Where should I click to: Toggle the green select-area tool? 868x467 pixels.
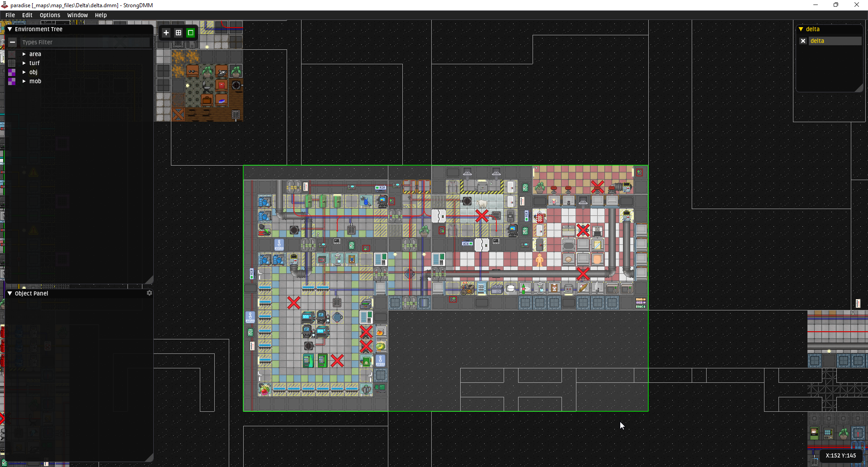191,33
